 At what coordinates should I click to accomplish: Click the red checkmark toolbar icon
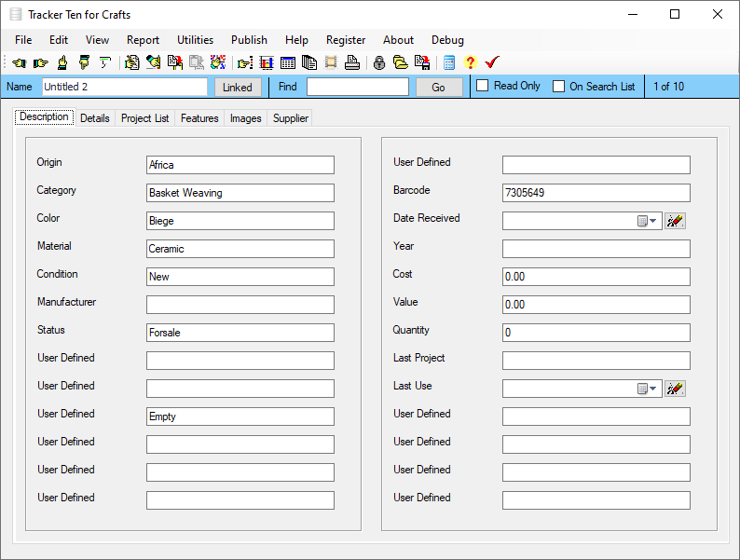(492, 62)
